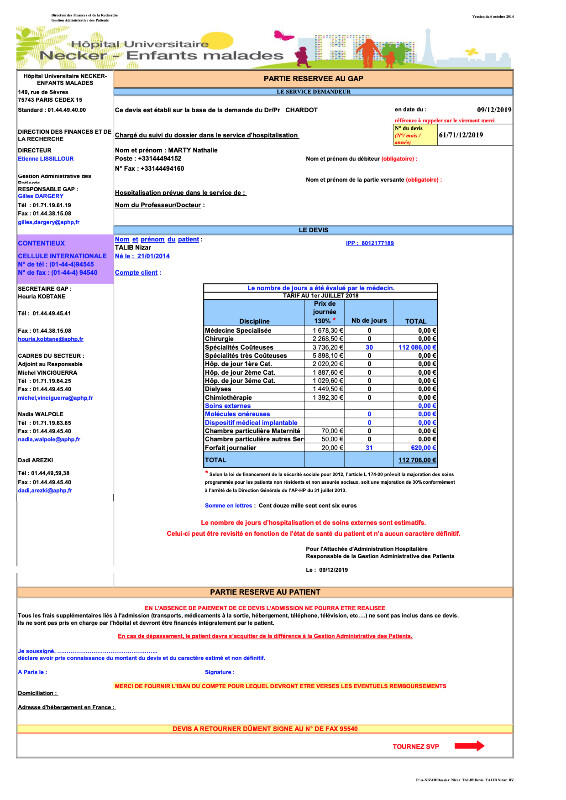Click the yellow sun in header
This screenshot has height=800, width=566.
(x=218, y=40)
